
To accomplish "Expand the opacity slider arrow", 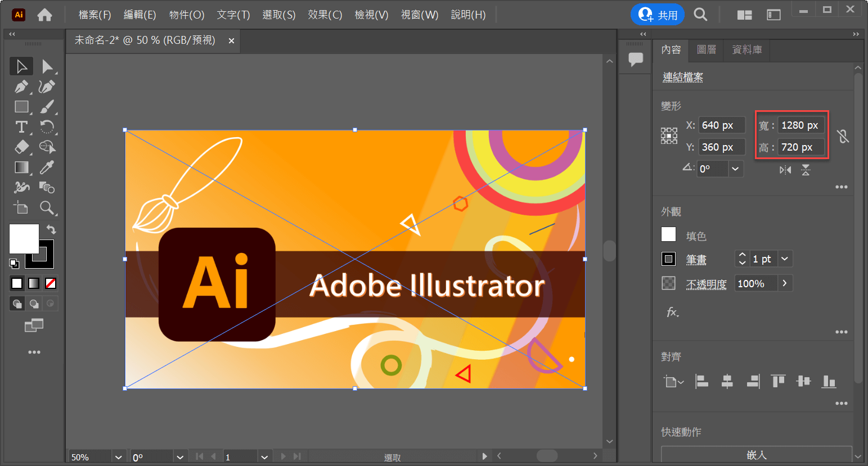I will [x=785, y=283].
